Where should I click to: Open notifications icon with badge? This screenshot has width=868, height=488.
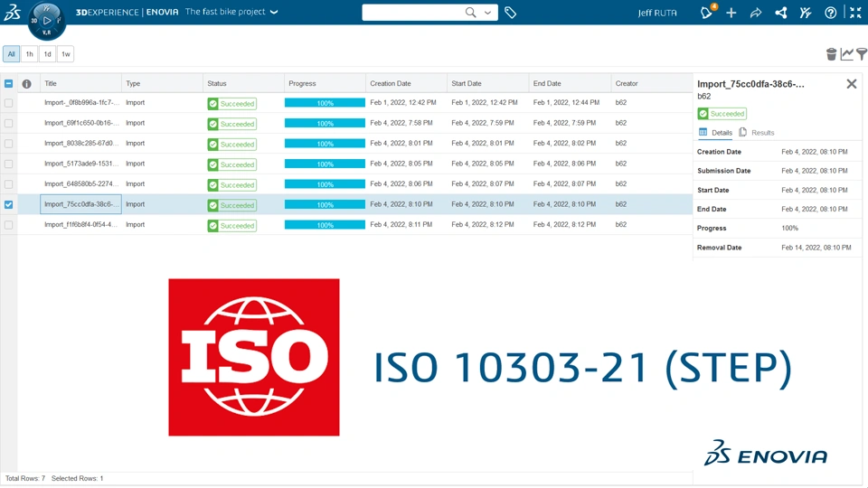coord(707,12)
